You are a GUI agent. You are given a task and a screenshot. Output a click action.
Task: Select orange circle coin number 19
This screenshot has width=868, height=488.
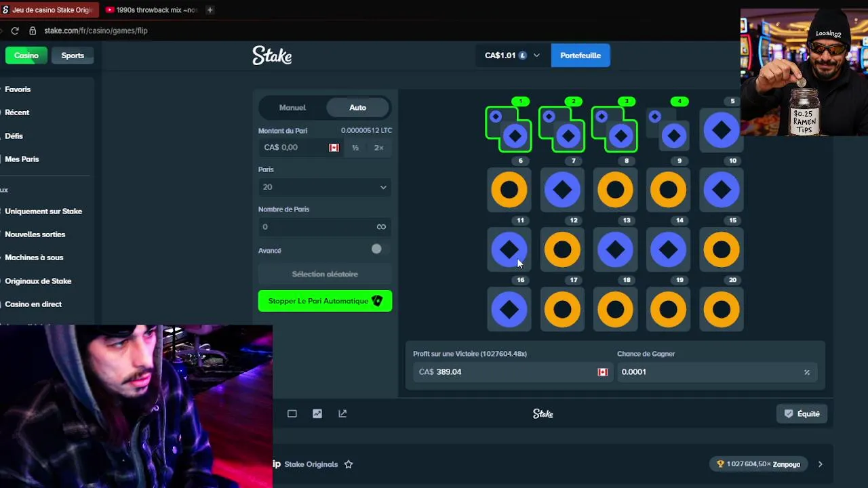pyautogui.click(x=668, y=310)
